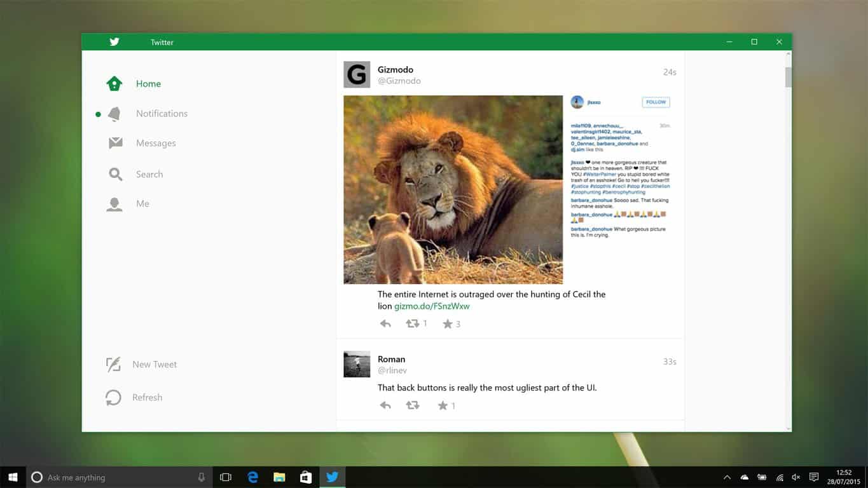Open Roman's profile picture

(357, 364)
